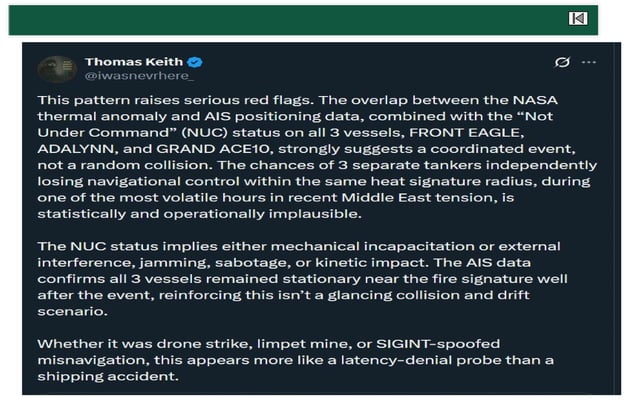Click the word NASA in the post
Image resolution: width=638 pixels, height=402 pixels.
coord(535,100)
